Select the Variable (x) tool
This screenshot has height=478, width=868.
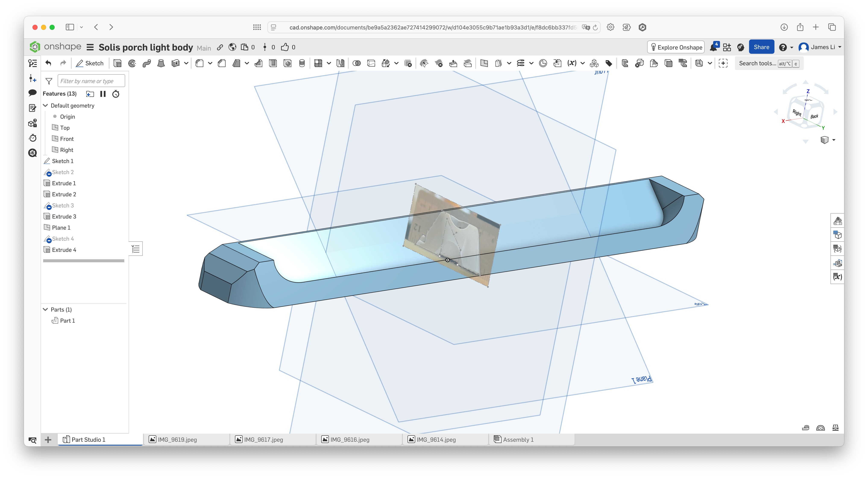(572, 63)
